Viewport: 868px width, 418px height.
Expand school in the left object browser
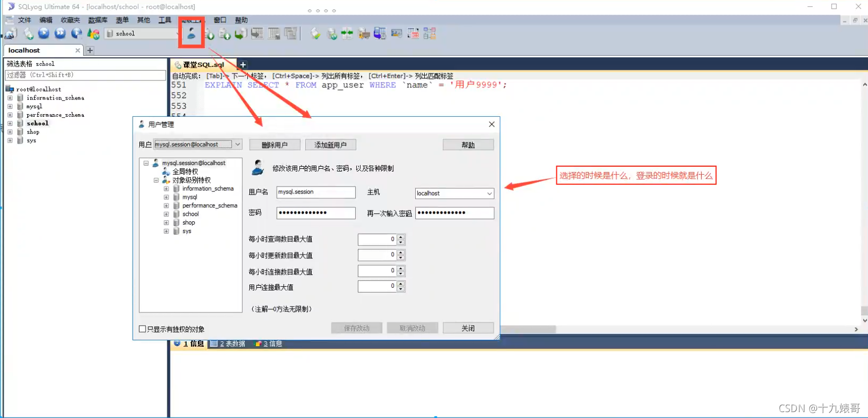(x=10, y=123)
